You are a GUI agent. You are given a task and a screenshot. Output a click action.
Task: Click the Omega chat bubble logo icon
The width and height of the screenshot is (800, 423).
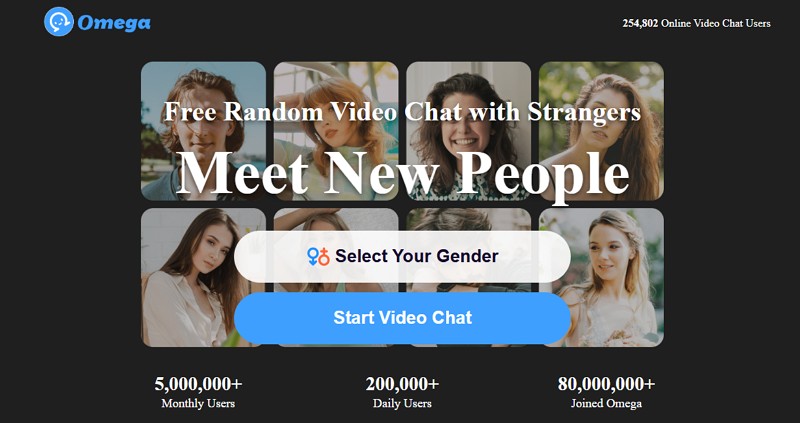pos(59,21)
